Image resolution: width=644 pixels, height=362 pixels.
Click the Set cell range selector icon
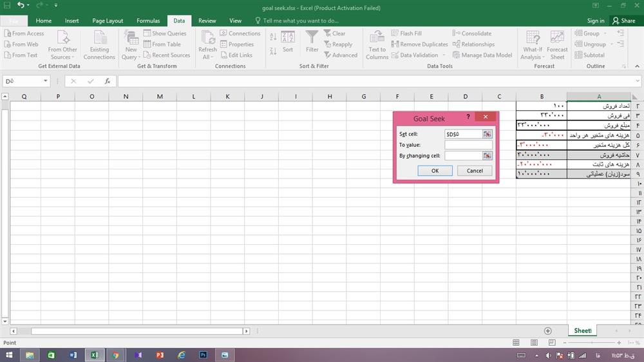[488, 134]
